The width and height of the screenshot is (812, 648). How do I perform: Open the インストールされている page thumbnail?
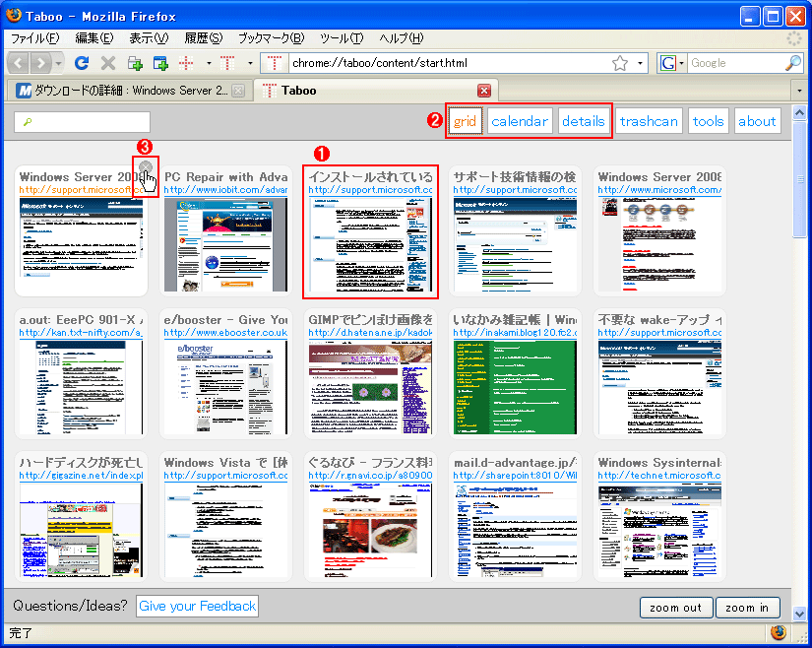pyautogui.click(x=370, y=244)
